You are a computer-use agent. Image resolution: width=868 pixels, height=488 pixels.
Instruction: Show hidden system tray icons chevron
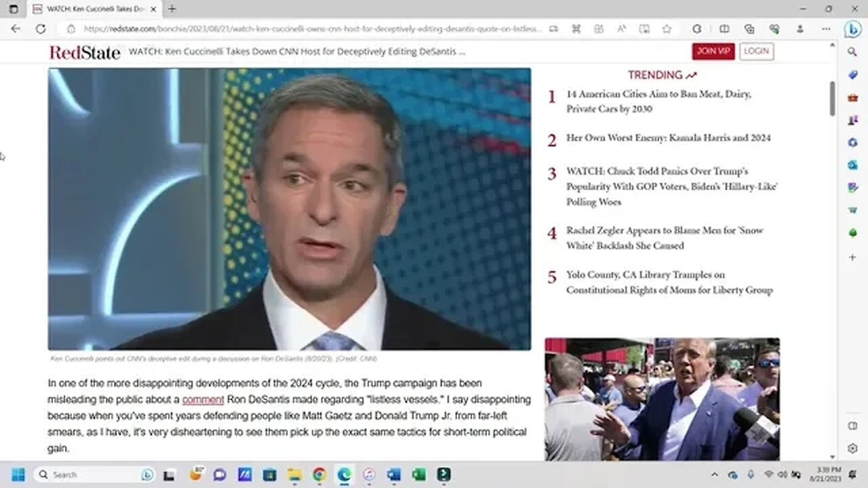tap(714, 474)
